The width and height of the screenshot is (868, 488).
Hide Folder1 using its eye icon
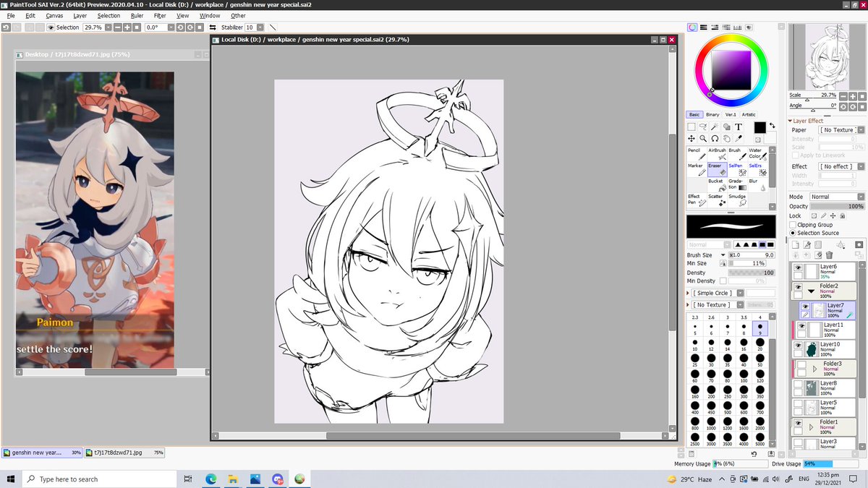[799, 423]
